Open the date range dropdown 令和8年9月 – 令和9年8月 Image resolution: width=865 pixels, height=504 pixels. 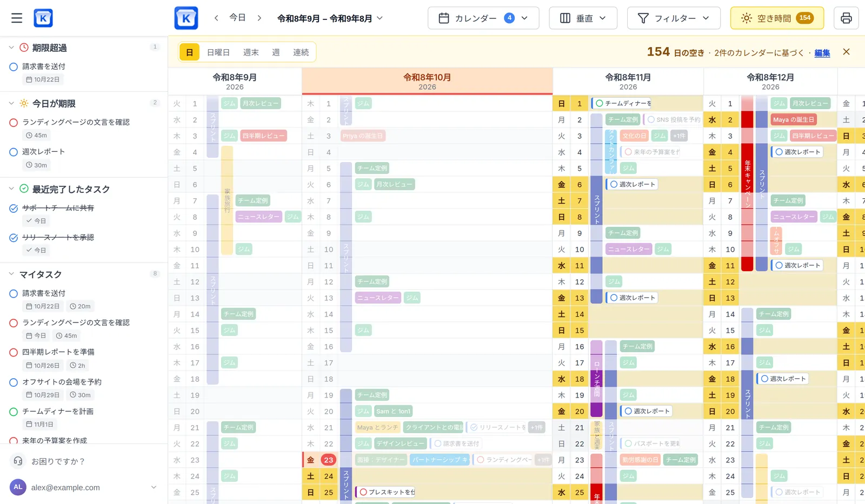pos(330,18)
